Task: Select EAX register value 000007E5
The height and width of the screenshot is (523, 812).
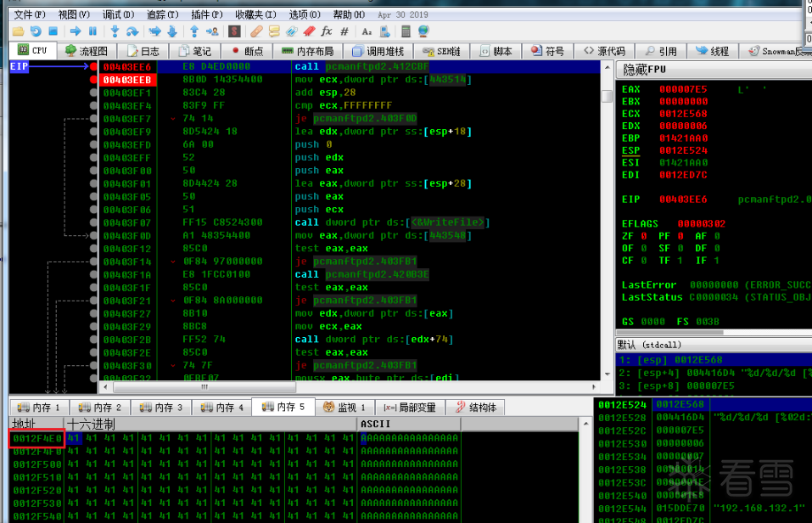Action: pyautogui.click(x=683, y=89)
